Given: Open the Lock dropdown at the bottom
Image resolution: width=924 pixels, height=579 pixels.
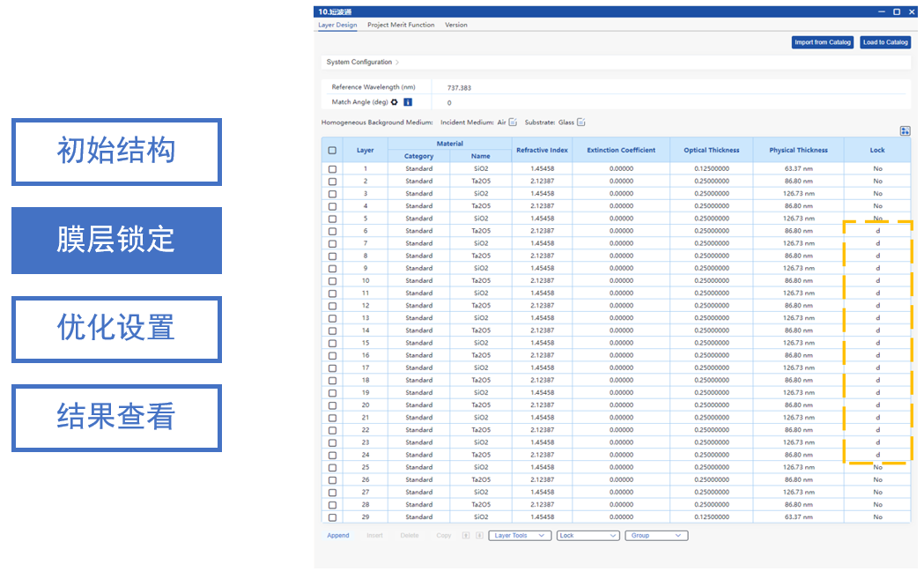Looking at the screenshot, I should pyautogui.click(x=588, y=536).
